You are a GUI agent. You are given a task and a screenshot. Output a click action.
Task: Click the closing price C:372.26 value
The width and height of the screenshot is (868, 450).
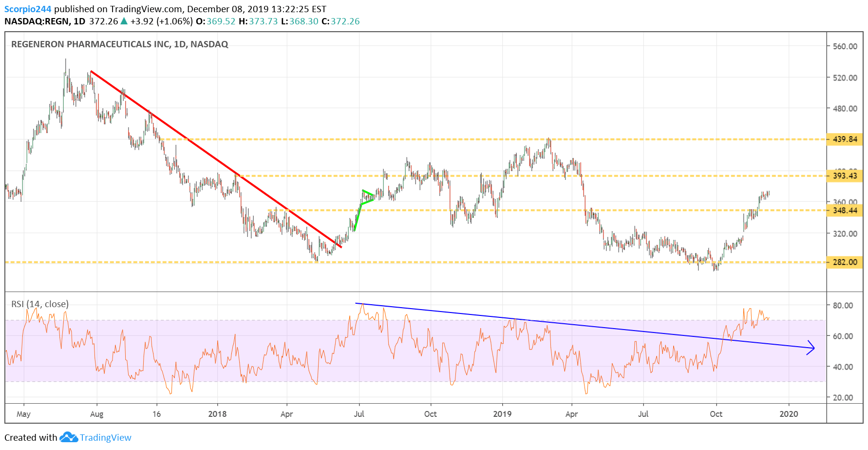(340, 21)
